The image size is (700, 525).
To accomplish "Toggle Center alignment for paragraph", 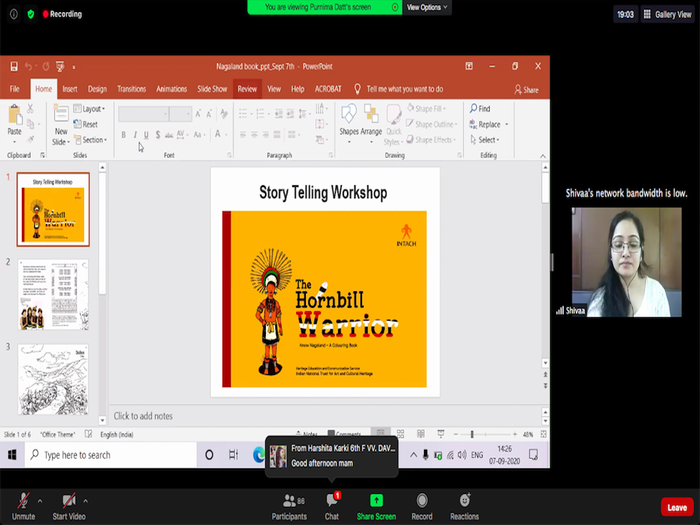I will pyautogui.click(x=254, y=134).
